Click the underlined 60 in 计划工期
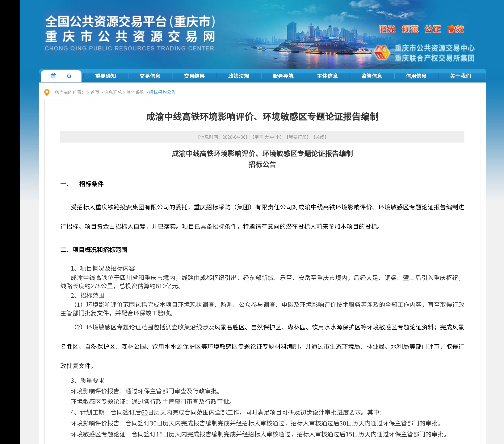The image size is (504, 444). click(144, 412)
